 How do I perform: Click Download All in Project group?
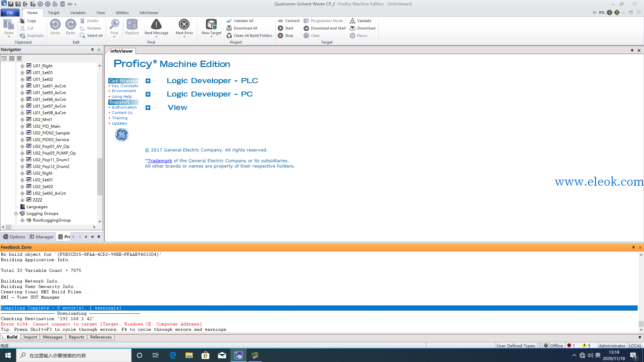tap(242, 28)
